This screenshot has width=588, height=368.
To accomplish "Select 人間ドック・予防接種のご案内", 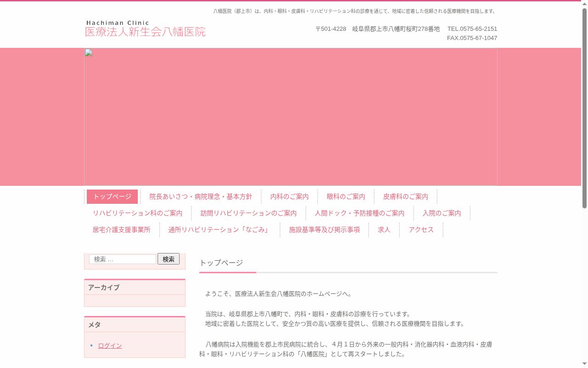I will click(359, 213).
